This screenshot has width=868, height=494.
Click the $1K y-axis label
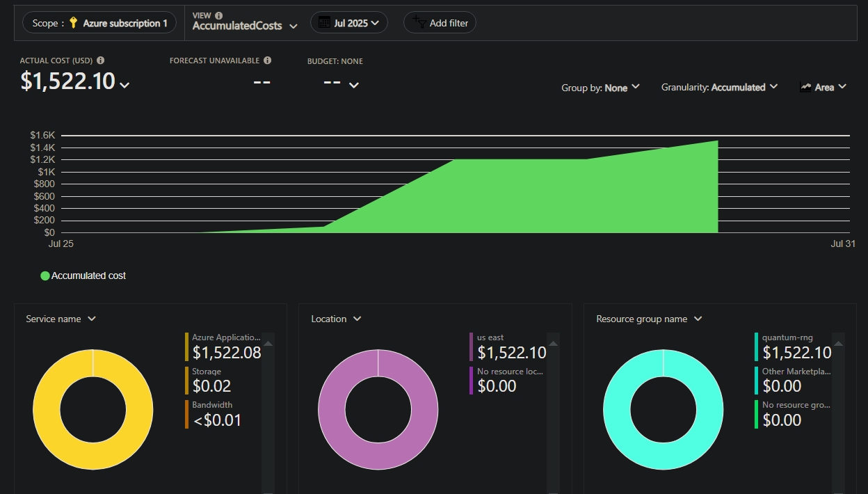[47, 172]
